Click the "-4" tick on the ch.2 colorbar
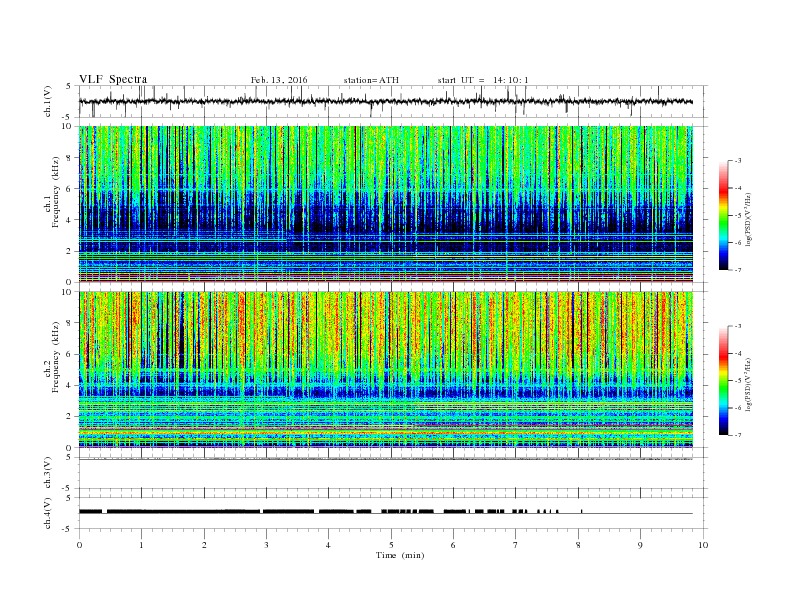The image size is (792, 612). tap(738, 353)
